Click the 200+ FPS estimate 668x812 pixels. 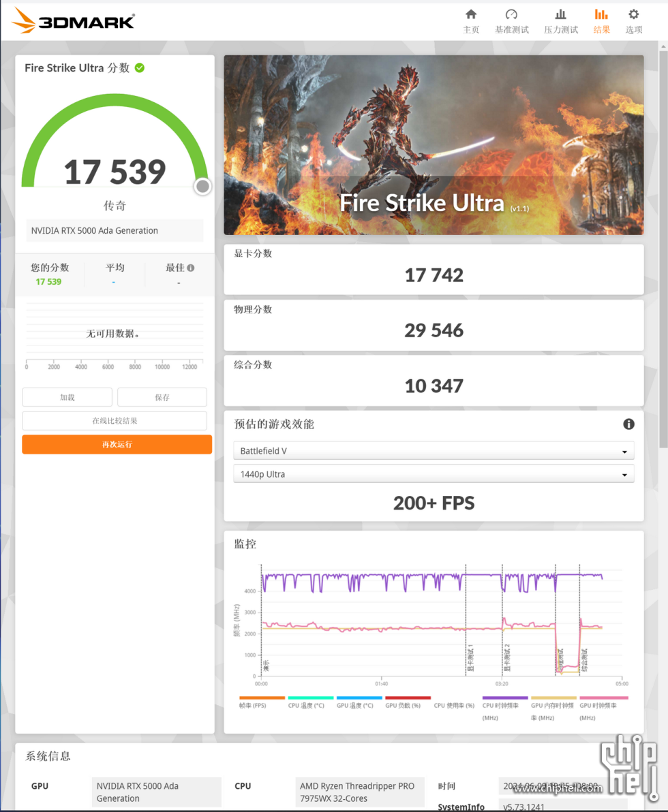coord(434,503)
